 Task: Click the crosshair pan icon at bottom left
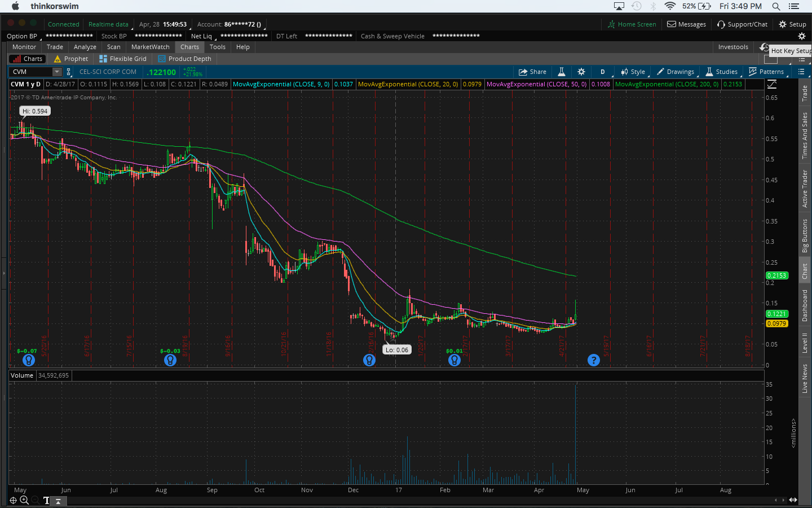coord(13,500)
